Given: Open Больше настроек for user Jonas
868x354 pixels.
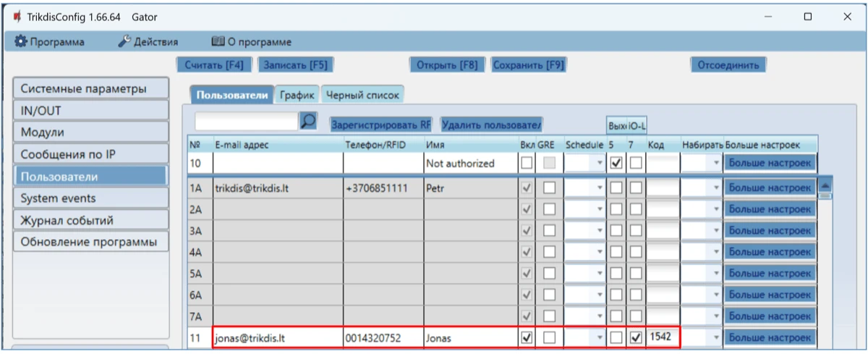Looking at the screenshot, I should (770, 338).
